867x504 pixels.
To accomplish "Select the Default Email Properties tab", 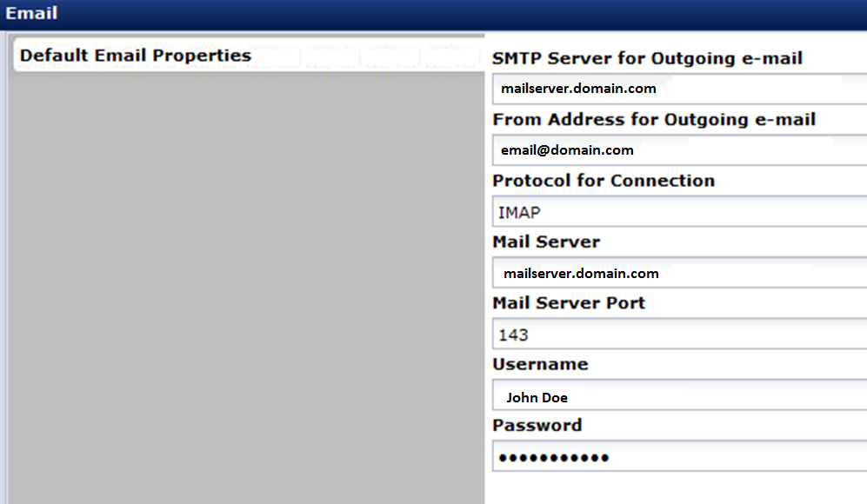I will (x=136, y=56).
